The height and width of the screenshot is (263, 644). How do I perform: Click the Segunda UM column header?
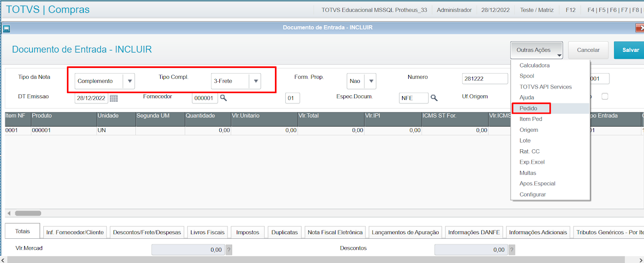click(160, 118)
